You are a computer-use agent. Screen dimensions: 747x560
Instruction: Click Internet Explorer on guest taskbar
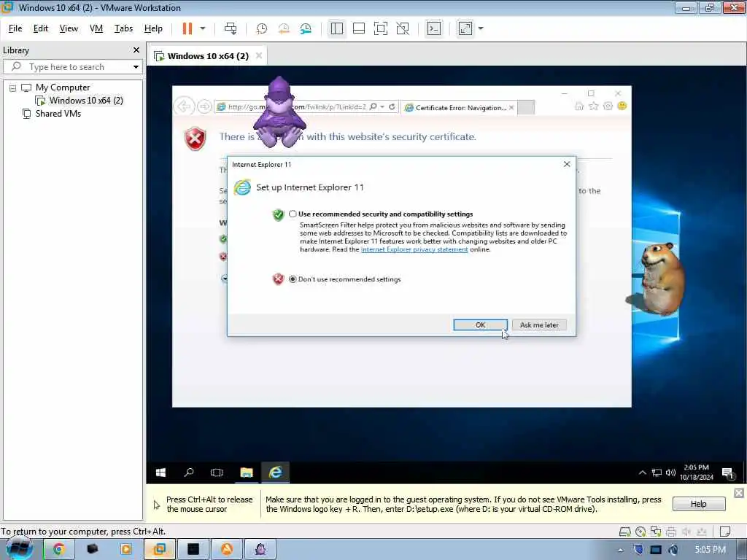coord(275,472)
